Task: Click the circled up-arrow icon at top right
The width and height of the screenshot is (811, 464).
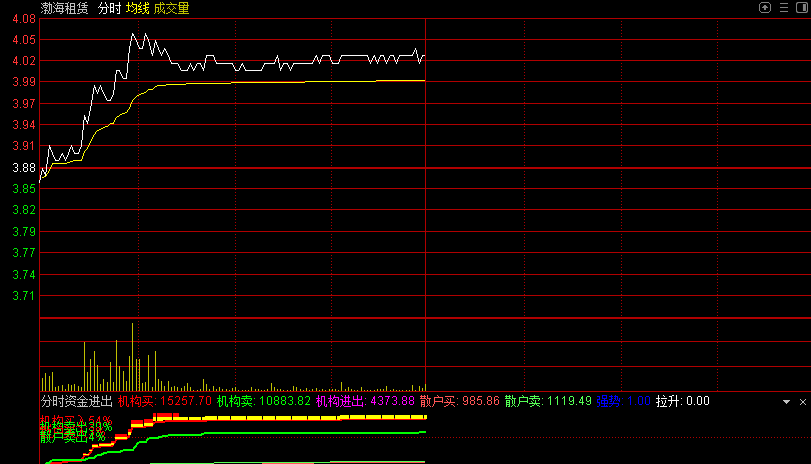Action: pyautogui.click(x=765, y=8)
